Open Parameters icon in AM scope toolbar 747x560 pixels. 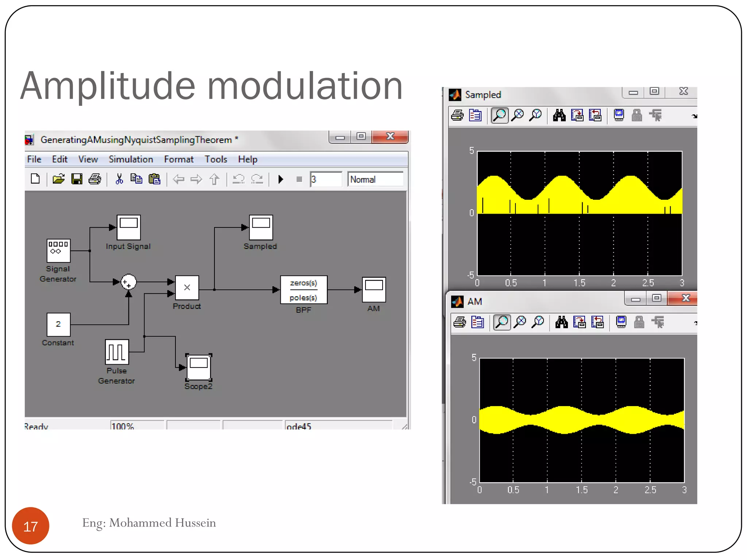coord(477,322)
